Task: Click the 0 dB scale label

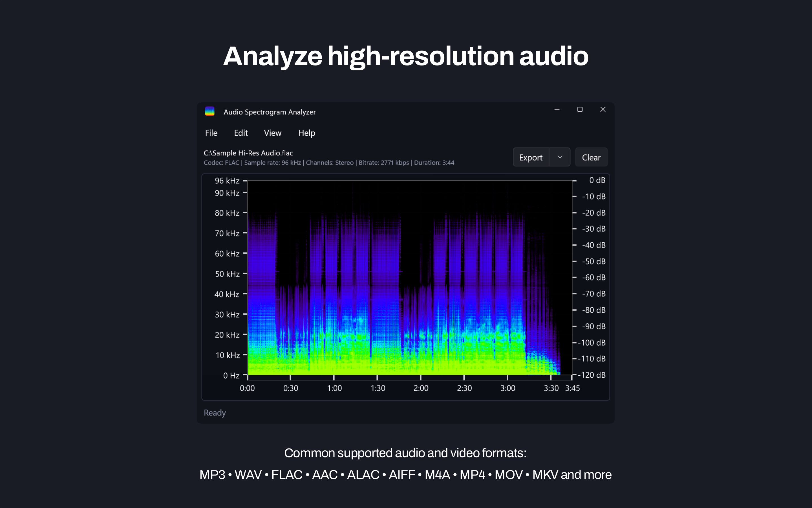Action: point(597,180)
